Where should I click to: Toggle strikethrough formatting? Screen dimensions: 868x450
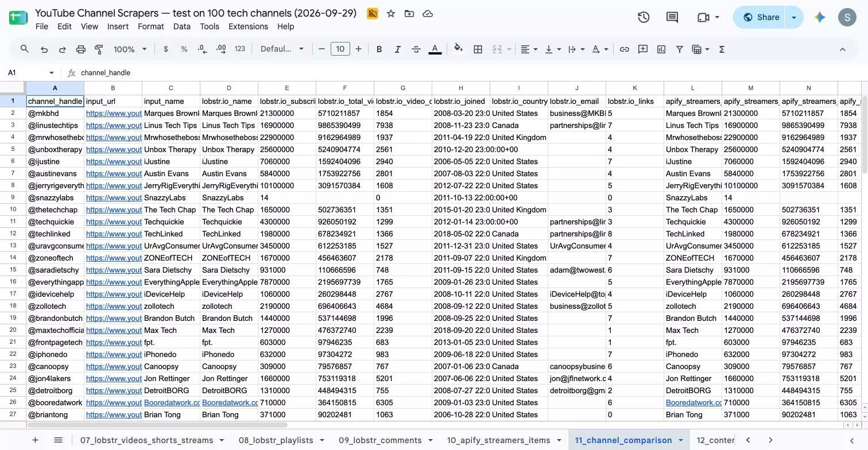[x=416, y=49]
